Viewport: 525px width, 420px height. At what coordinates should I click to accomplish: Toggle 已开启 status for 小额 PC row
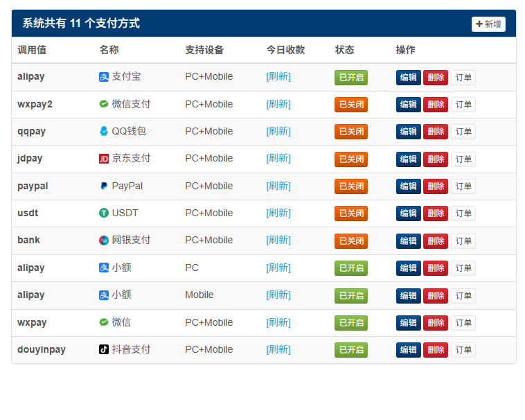point(351,268)
